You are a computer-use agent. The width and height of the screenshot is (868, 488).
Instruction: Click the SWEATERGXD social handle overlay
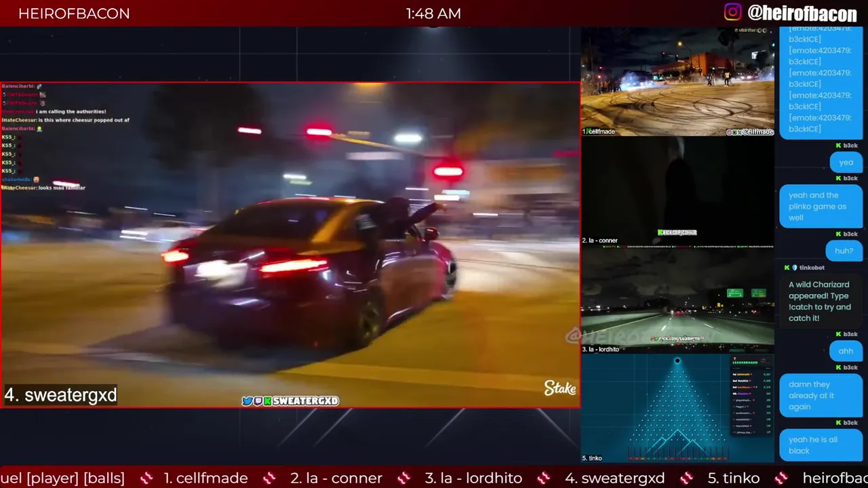305,401
